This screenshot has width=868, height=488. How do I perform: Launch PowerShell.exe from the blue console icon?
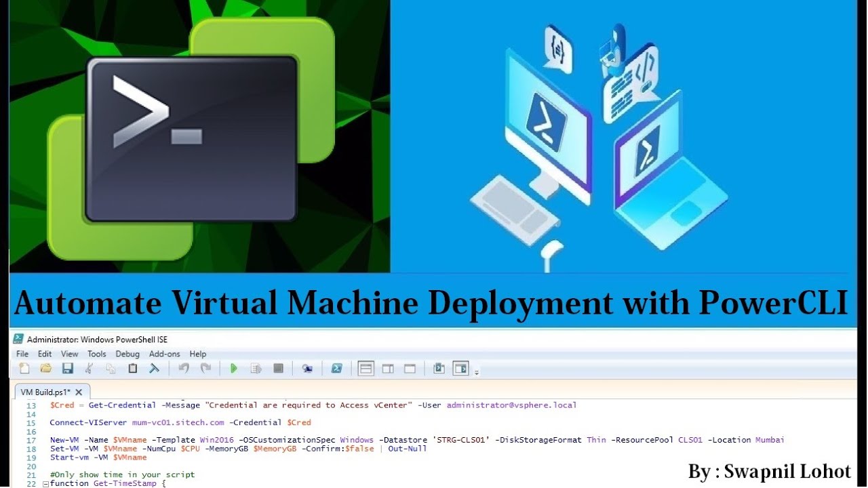click(x=336, y=369)
